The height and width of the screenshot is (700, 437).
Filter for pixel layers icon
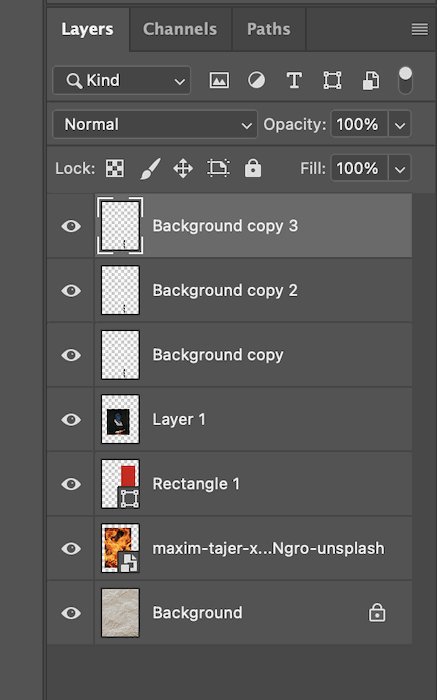pyautogui.click(x=219, y=81)
